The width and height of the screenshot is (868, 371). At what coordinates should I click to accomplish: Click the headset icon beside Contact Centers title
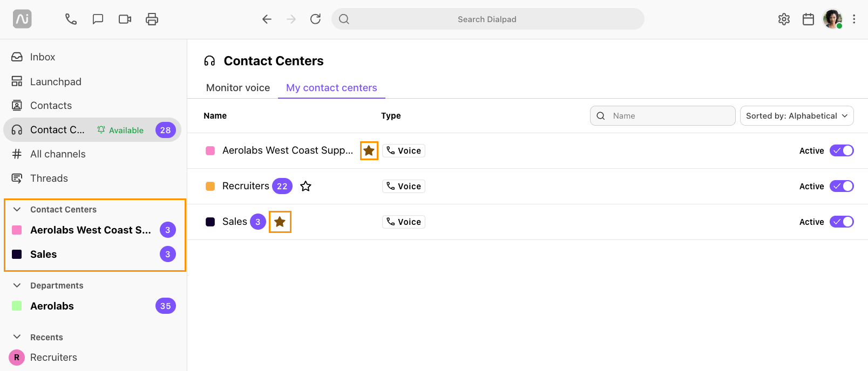(x=209, y=61)
